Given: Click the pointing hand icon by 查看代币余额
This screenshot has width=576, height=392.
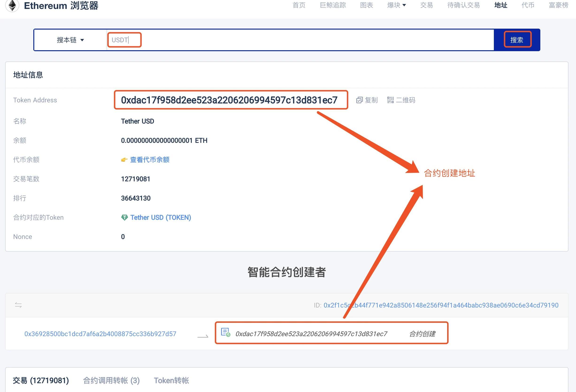Looking at the screenshot, I should [x=124, y=160].
